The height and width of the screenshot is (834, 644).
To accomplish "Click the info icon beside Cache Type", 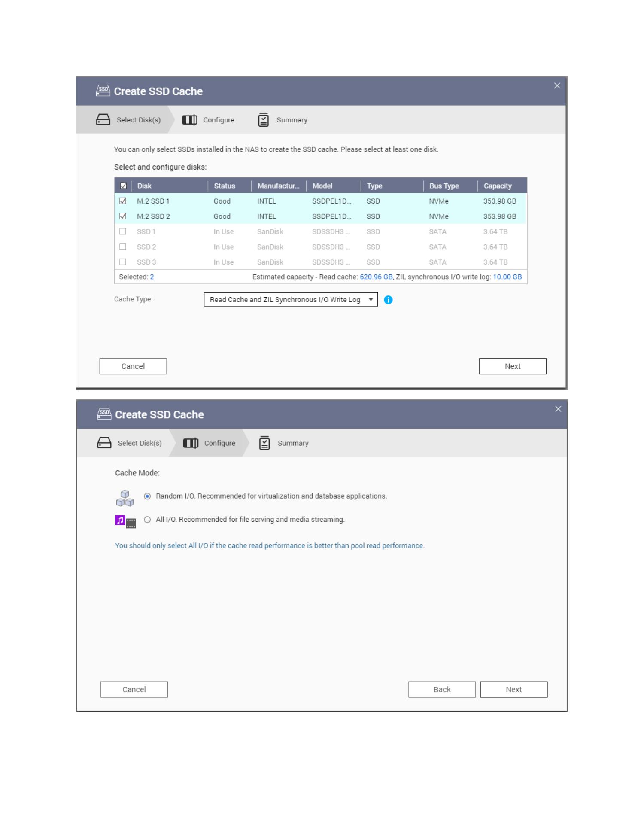I will click(388, 300).
